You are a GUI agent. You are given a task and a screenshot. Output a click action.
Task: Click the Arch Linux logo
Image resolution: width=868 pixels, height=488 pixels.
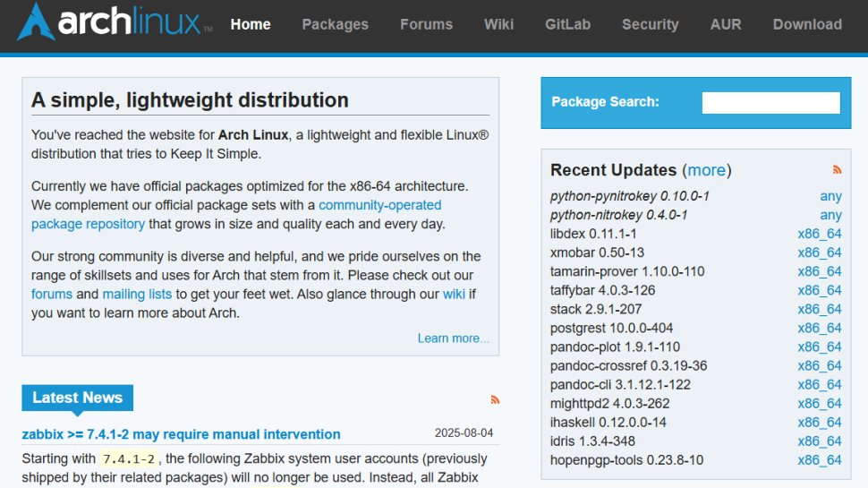[115, 22]
